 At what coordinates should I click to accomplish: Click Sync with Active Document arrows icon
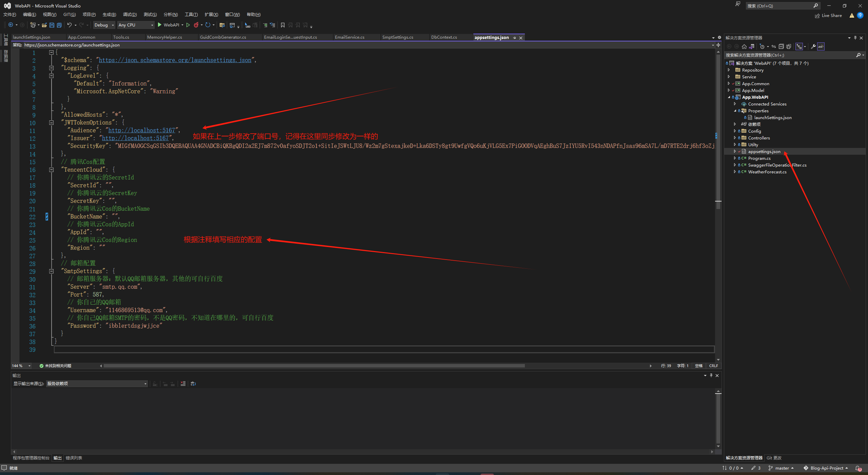click(774, 46)
